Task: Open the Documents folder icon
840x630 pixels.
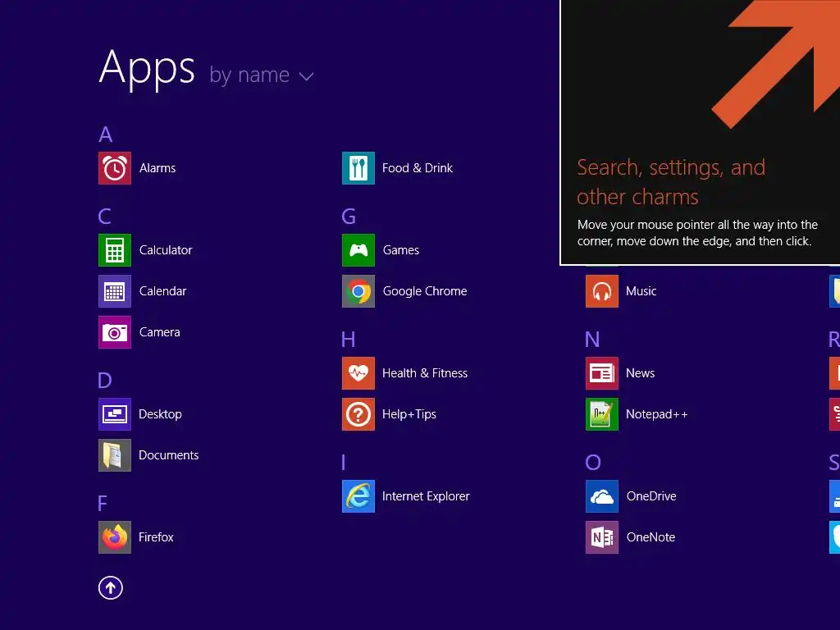Action: point(115,455)
